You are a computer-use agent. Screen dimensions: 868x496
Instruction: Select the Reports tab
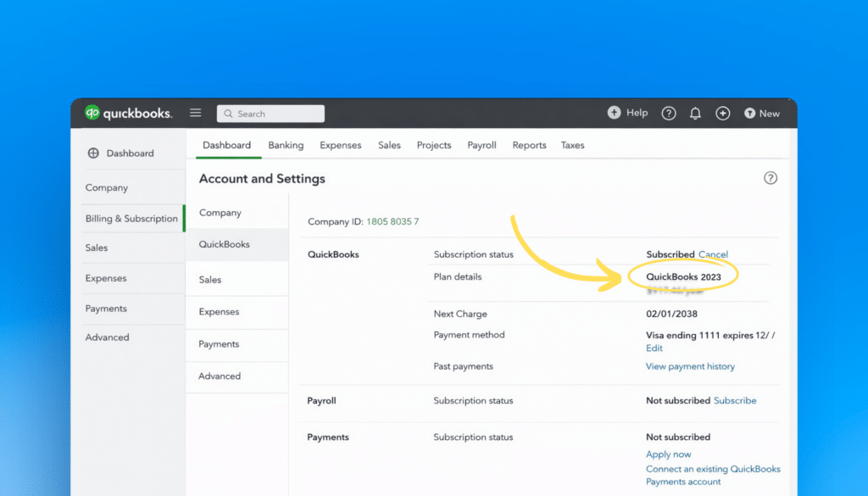[x=529, y=145]
